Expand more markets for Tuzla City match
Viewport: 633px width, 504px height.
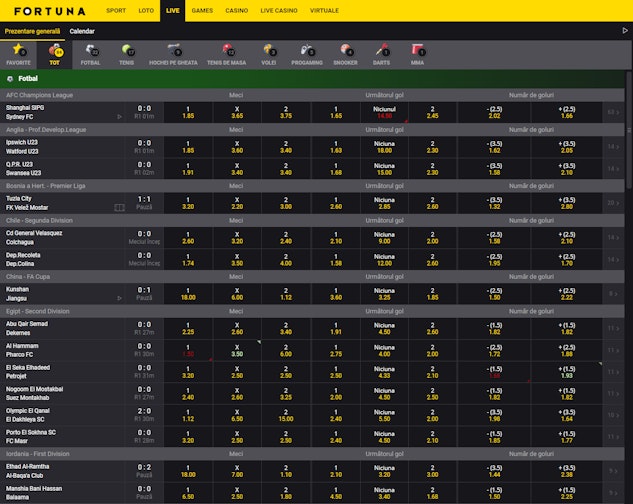(x=615, y=201)
